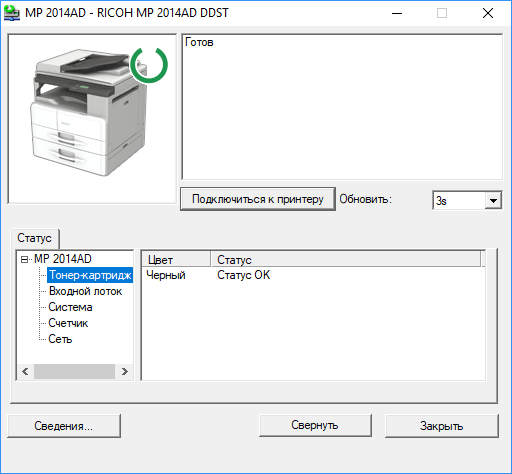Select the Сеть tree item
The height and width of the screenshot is (474, 512).
pyautogui.click(x=60, y=339)
